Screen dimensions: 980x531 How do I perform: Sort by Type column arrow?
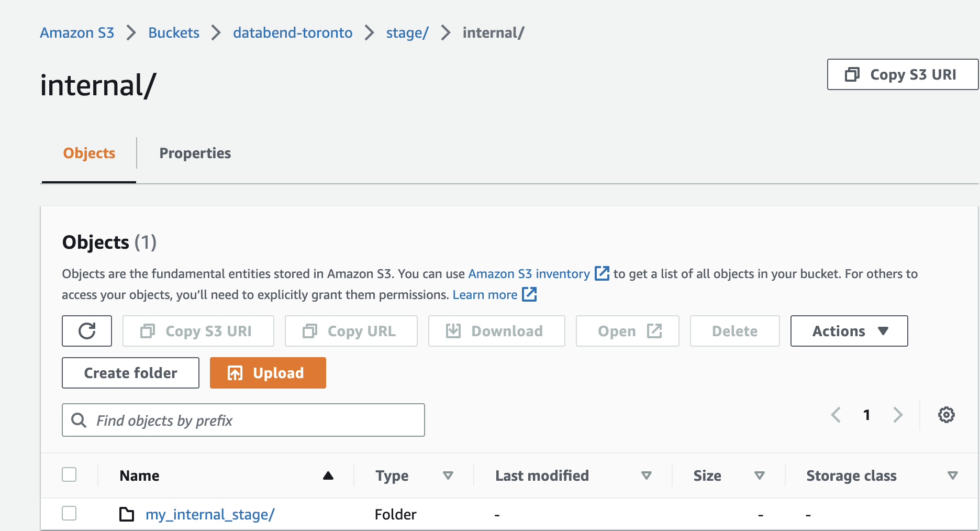coord(448,475)
